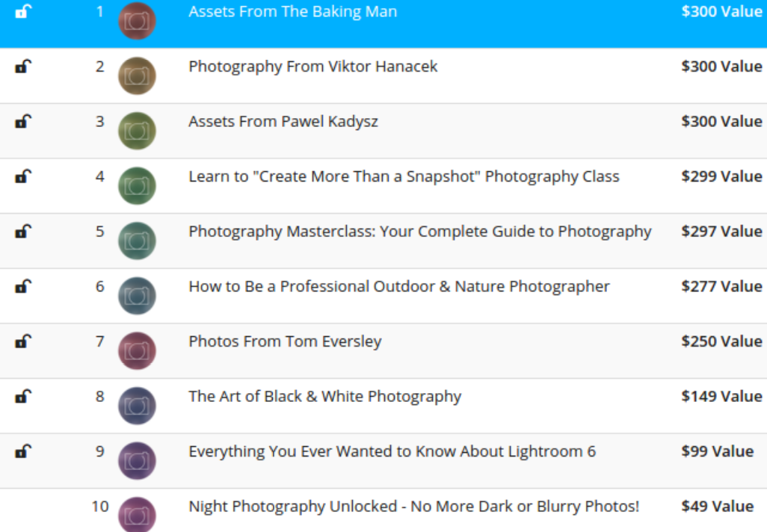The width and height of the screenshot is (767, 532).
Task: Click red camera thumbnail for Tom Eversley photos
Action: 137,351
